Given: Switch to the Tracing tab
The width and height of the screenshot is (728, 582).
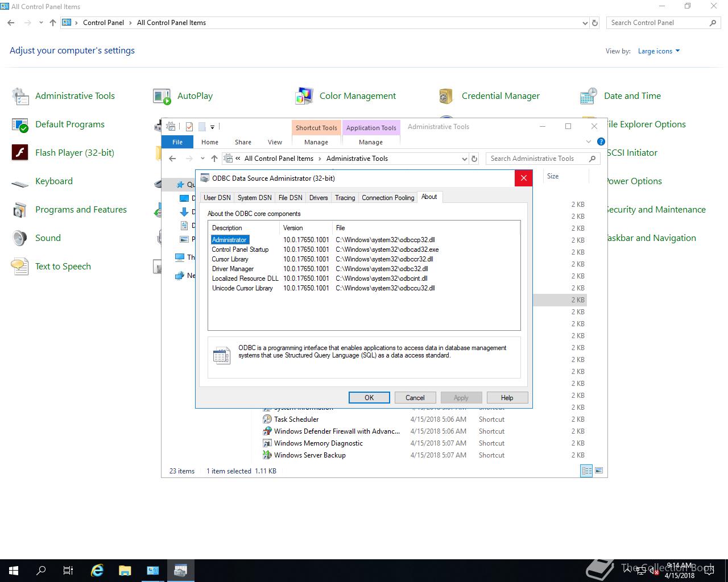Looking at the screenshot, I should pyautogui.click(x=345, y=198).
